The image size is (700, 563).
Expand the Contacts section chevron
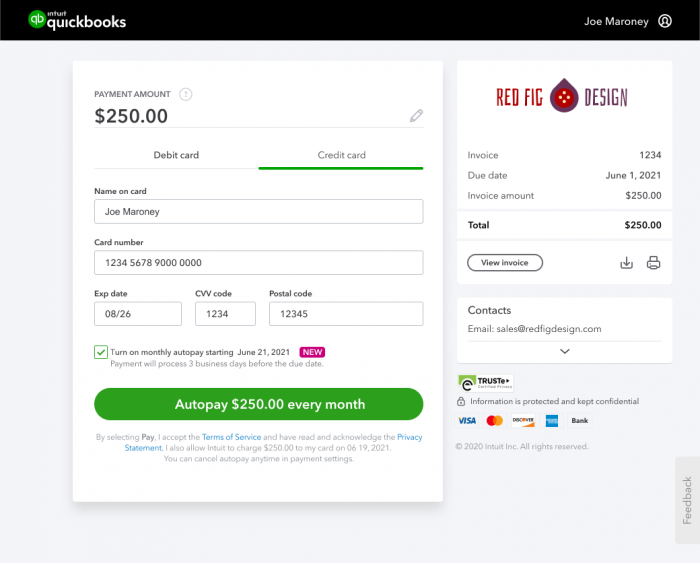point(565,351)
